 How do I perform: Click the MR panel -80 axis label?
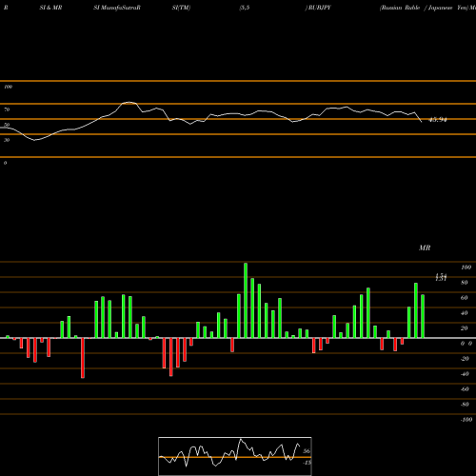pyautogui.click(x=465, y=405)
